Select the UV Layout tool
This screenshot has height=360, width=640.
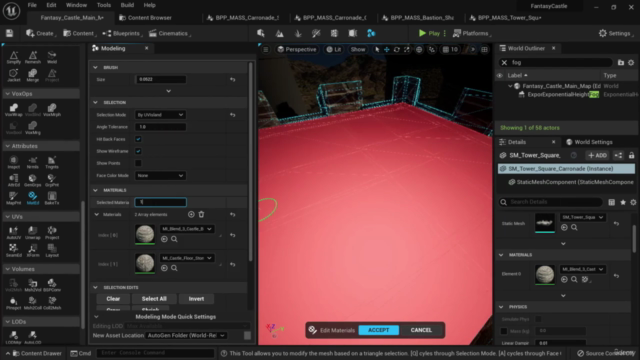(52, 250)
